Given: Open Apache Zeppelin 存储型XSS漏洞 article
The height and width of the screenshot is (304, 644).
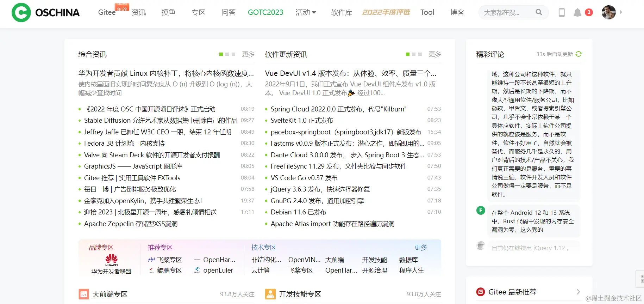Looking at the screenshot, I should pyautogui.click(x=131, y=224).
